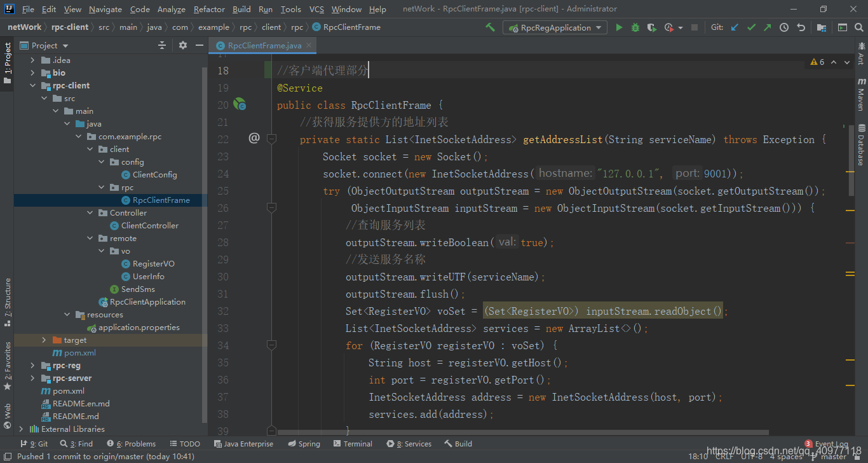Fold the for loop at line 34
This screenshot has width=868, height=463.
click(271, 345)
